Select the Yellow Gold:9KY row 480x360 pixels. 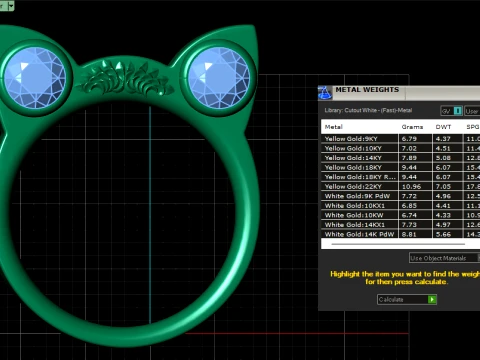point(400,139)
